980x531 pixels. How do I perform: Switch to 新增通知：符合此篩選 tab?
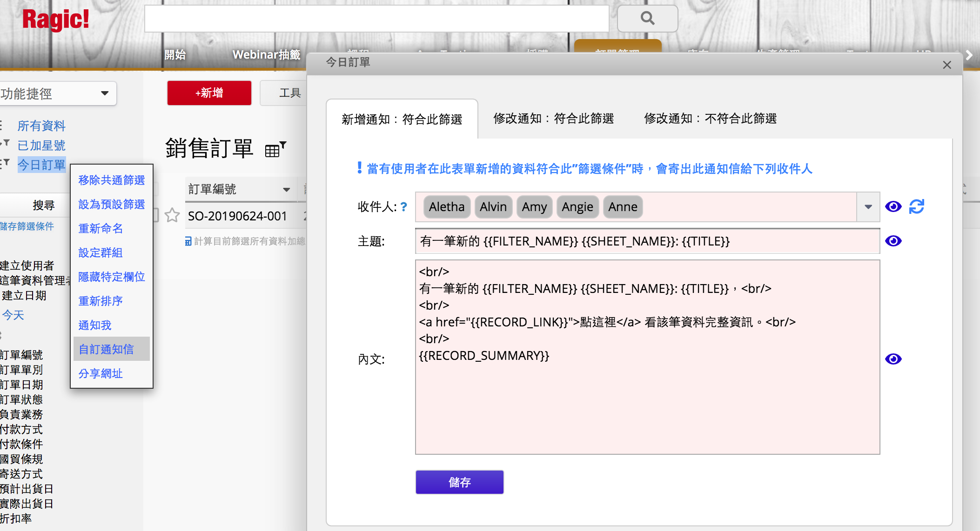tap(402, 119)
